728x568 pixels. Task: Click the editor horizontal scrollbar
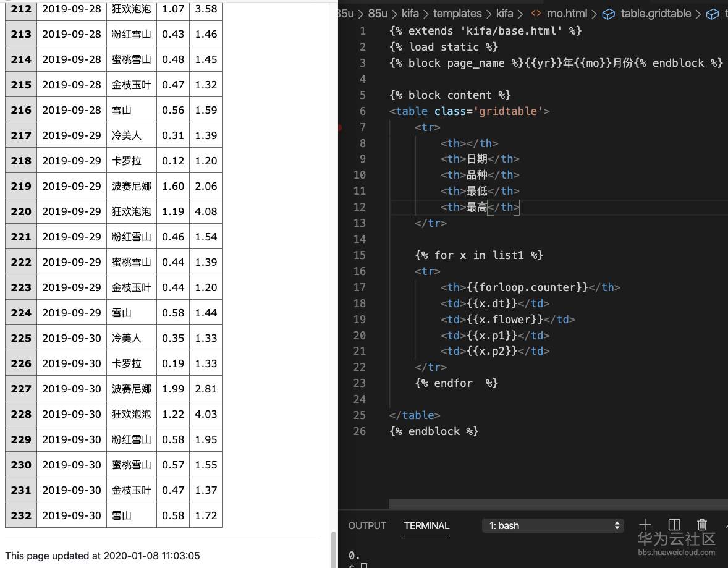[x=558, y=504]
